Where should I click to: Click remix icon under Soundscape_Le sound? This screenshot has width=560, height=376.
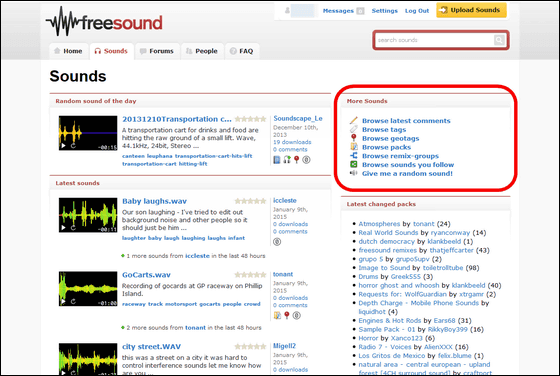click(287, 160)
